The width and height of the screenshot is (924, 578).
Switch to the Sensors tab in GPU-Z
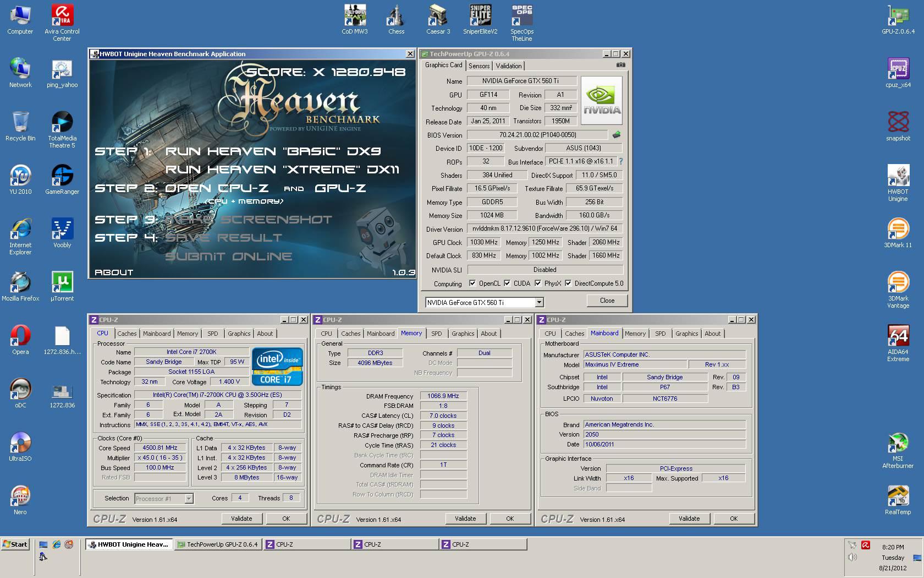[479, 66]
